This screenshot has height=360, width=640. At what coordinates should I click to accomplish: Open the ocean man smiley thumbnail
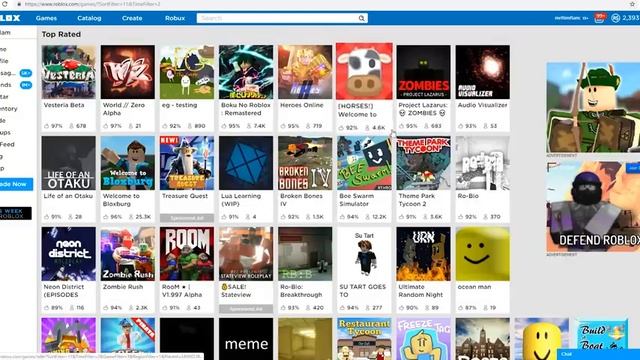coord(482,254)
